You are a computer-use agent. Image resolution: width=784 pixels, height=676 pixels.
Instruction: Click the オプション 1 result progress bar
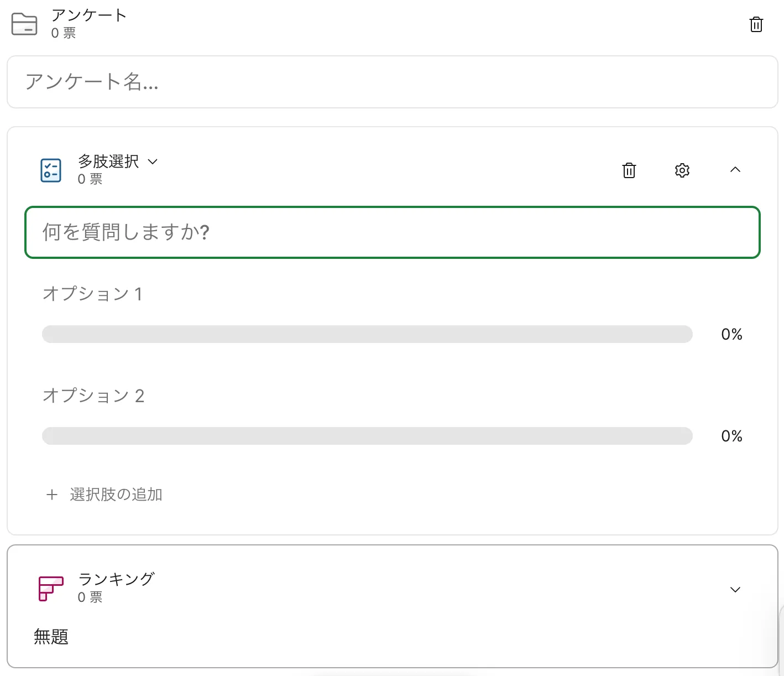(367, 334)
